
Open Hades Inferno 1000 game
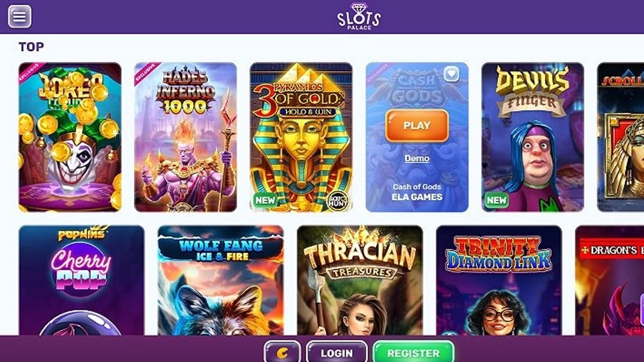186,137
